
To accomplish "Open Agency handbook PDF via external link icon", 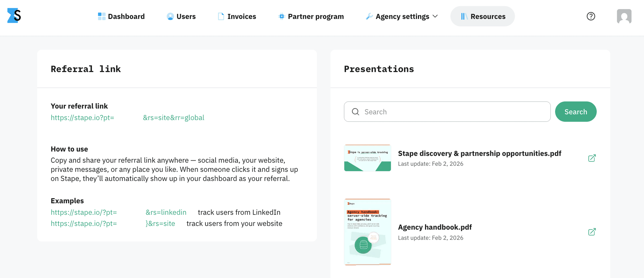I will click(x=592, y=232).
